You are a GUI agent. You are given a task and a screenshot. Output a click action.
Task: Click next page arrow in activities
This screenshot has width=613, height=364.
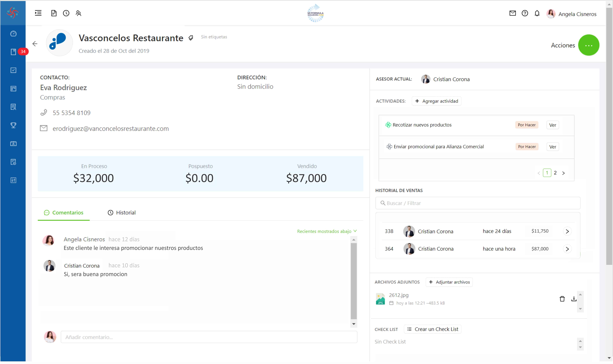[563, 173]
